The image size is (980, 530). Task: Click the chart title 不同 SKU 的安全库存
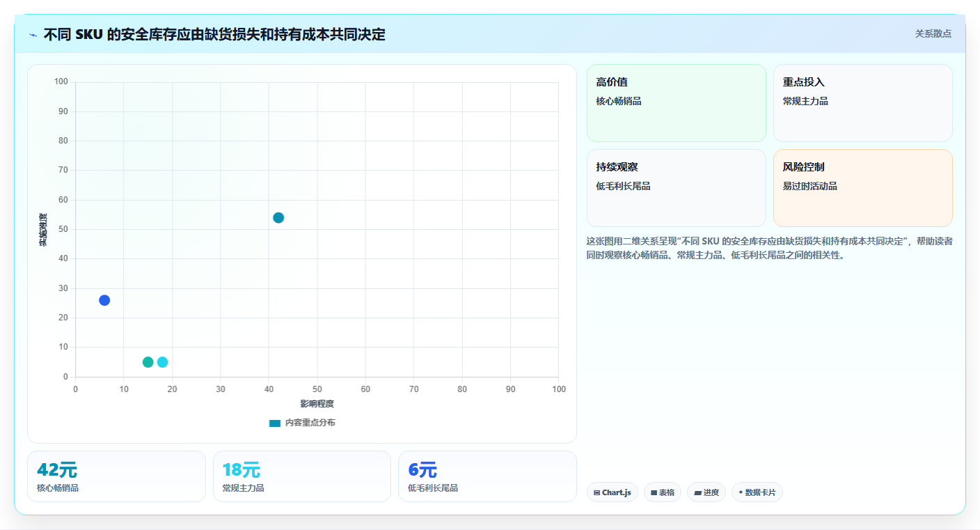[x=214, y=35]
